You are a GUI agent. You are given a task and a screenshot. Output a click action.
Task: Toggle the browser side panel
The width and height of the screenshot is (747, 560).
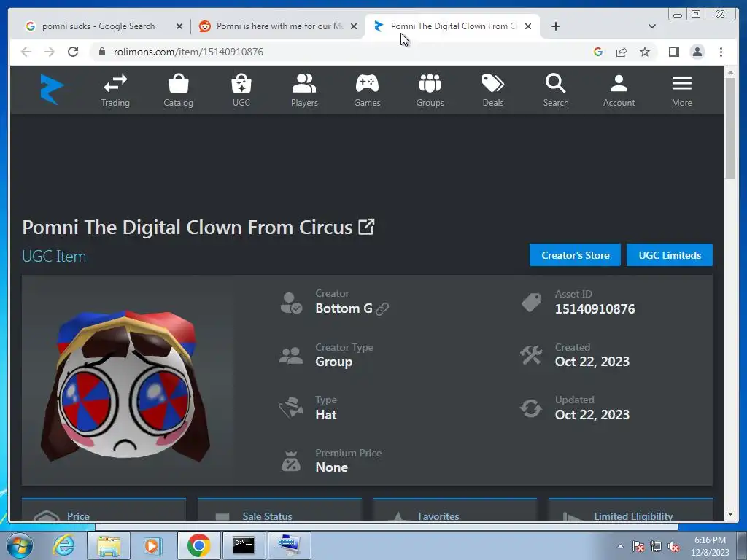673,52
